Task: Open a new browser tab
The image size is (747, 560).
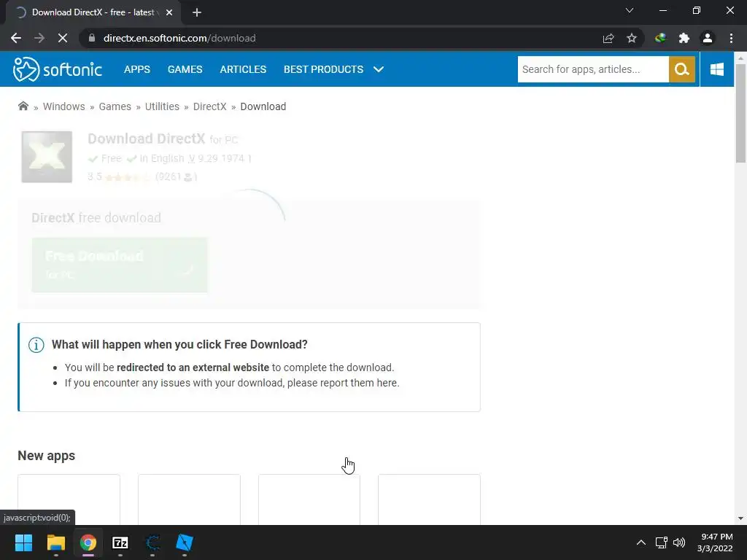Action: tap(197, 12)
